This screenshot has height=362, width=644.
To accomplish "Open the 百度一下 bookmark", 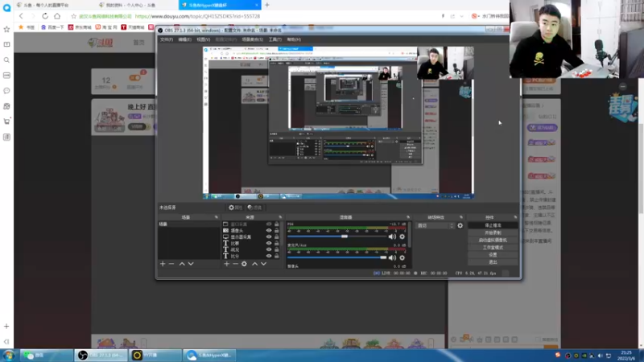I will click(x=52, y=27).
